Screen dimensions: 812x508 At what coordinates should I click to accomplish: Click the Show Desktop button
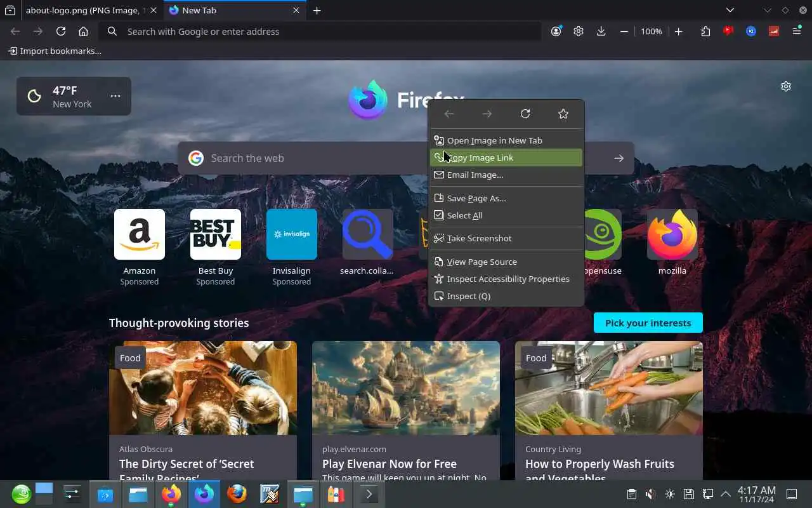(792, 494)
